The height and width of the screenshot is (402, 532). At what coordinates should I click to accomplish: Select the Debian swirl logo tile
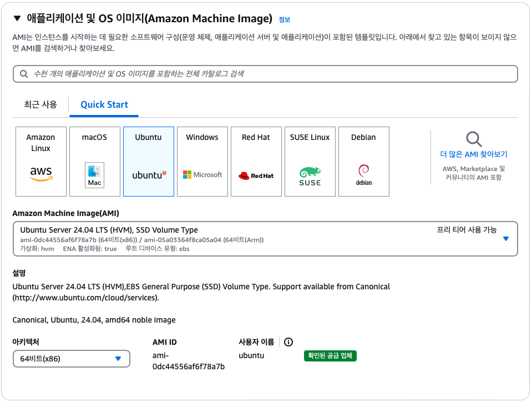364,162
